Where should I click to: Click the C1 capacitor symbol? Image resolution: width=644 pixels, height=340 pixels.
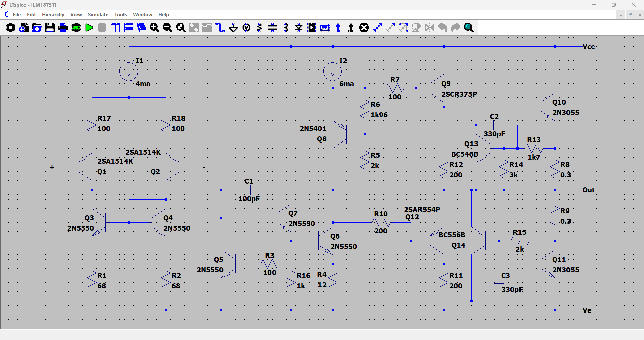point(249,190)
